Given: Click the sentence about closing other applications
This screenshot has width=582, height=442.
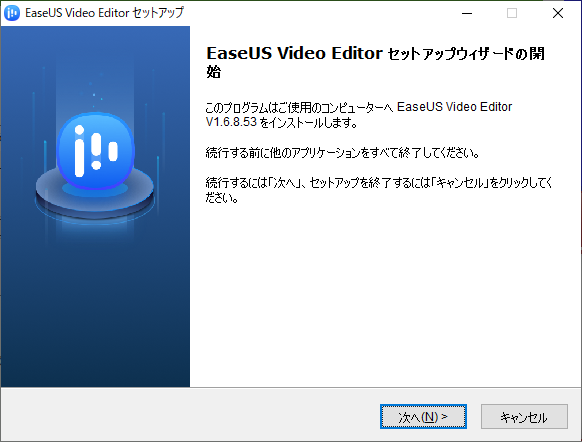Looking at the screenshot, I should point(343,153).
